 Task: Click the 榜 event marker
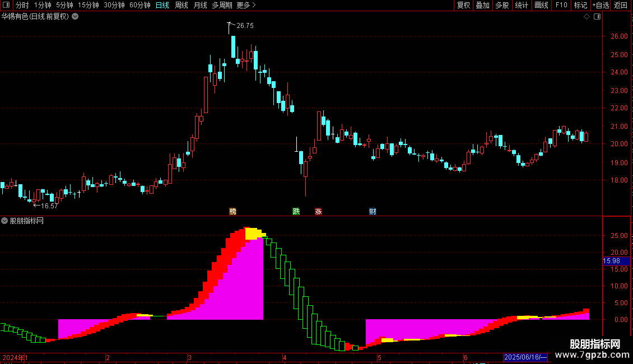coord(232,212)
